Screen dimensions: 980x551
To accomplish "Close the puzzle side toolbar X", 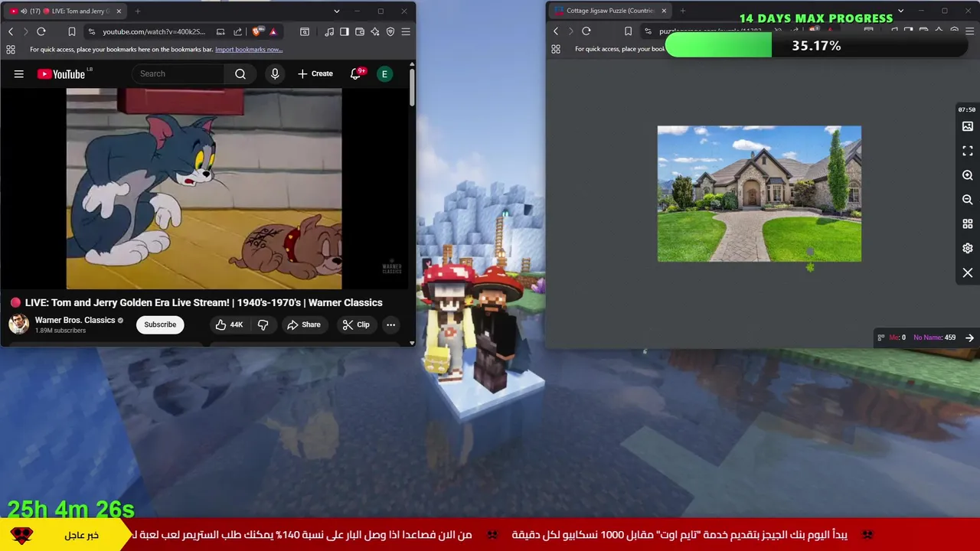I will pos(968,273).
